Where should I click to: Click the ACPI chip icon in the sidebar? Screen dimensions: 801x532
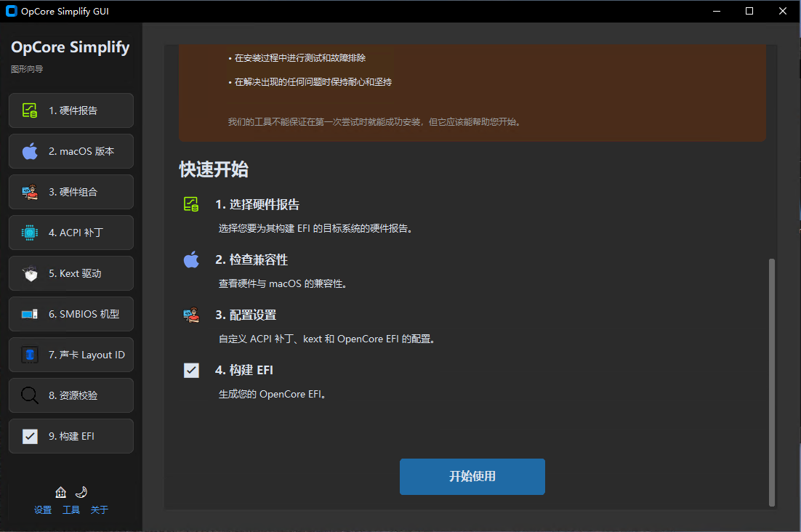click(30, 233)
